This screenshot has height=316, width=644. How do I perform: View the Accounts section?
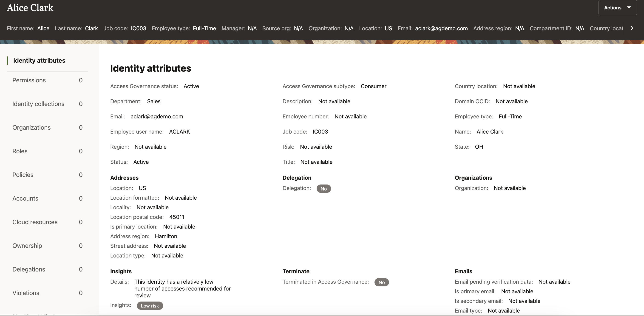[25, 198]
